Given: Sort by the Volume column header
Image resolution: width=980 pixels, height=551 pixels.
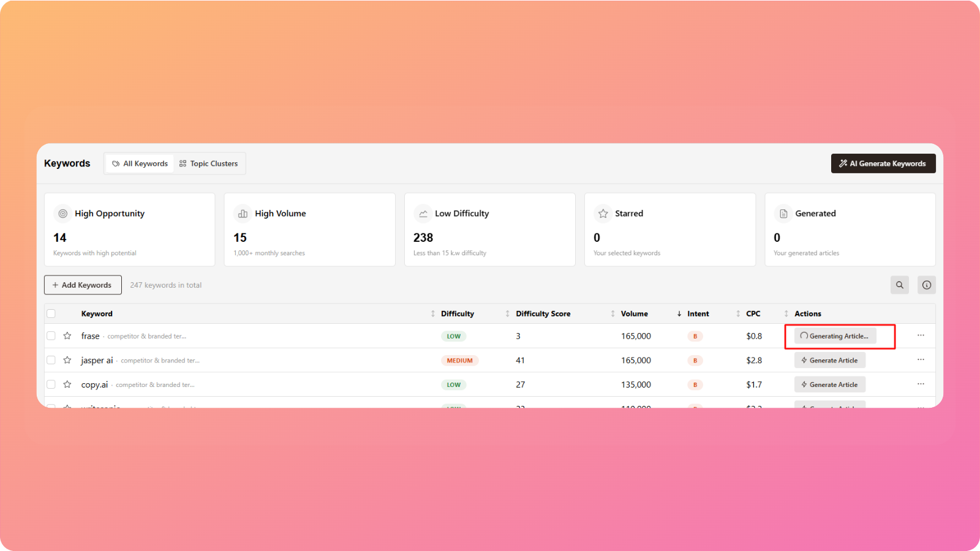Looking at the screenshot, I should tap(634, 313).
